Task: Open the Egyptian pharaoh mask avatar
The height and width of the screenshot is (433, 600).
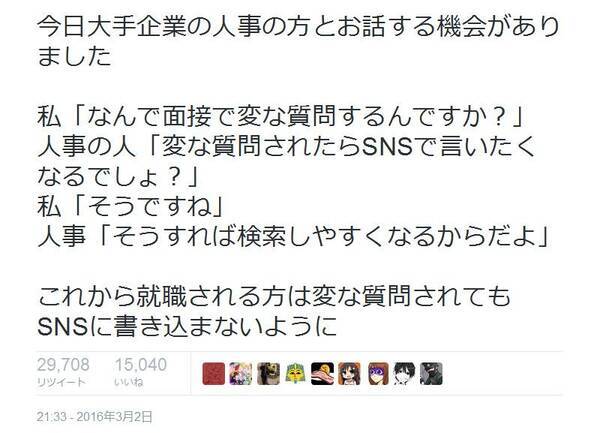Action: 295,373
